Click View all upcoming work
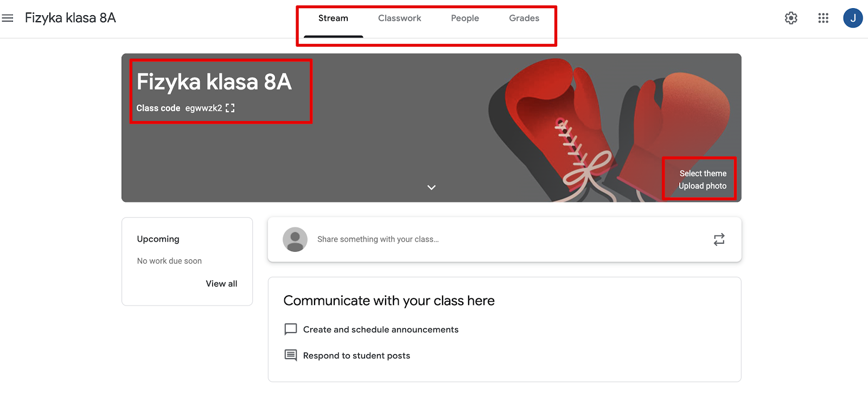868x407 pixels. pos(221,283)
